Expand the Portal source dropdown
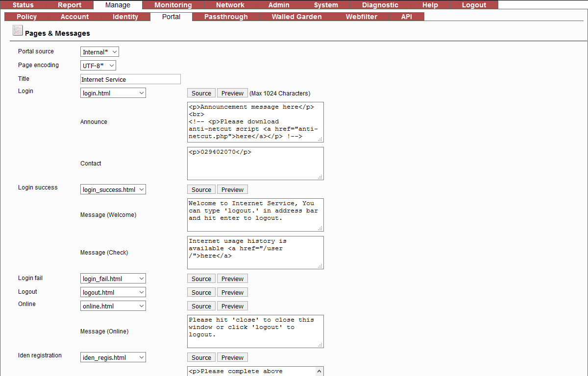Viewport: 588px width, 376px height. (x=99, y=52)
